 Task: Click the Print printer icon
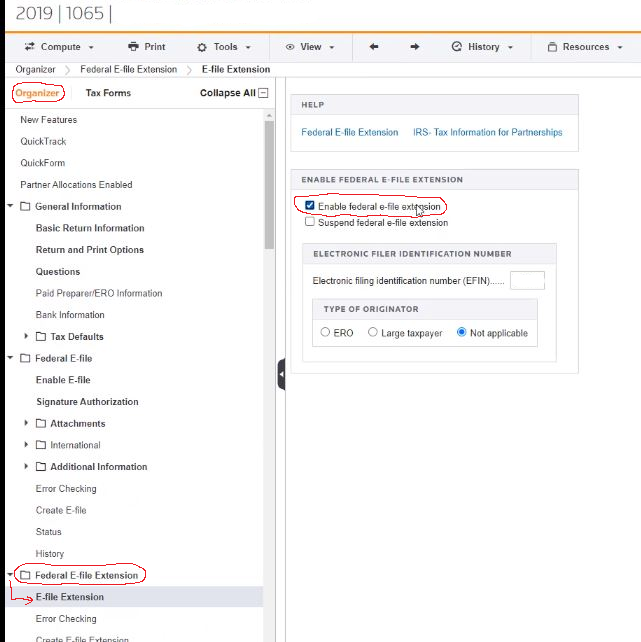(x=133, y=47)
